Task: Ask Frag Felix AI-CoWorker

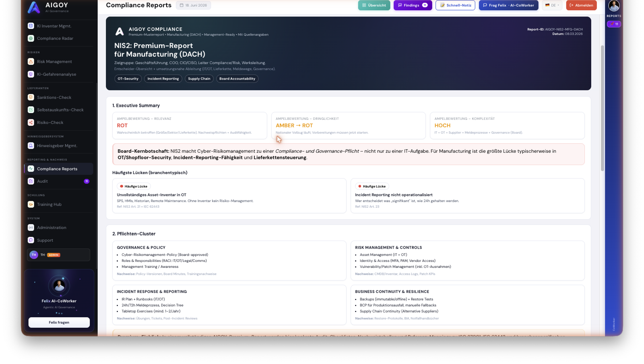Action: click(508, 5)
